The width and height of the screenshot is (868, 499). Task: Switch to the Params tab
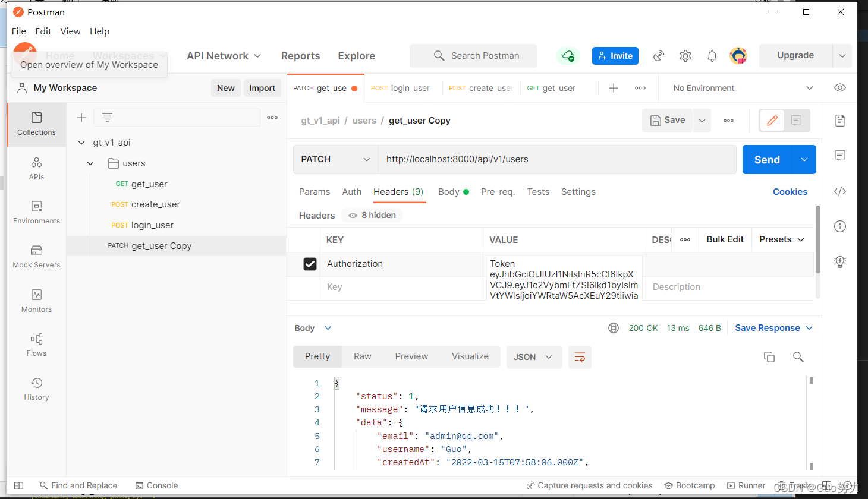point(315,192)
